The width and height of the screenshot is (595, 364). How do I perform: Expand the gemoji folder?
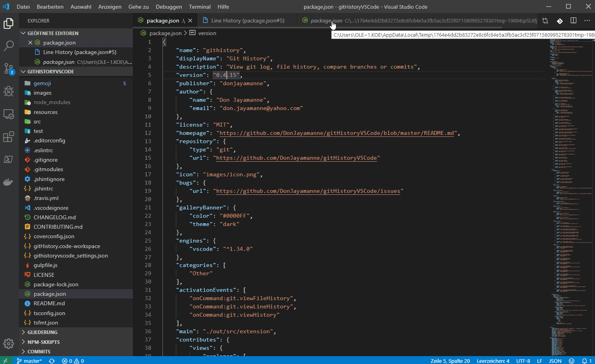[x=76, y=83]
